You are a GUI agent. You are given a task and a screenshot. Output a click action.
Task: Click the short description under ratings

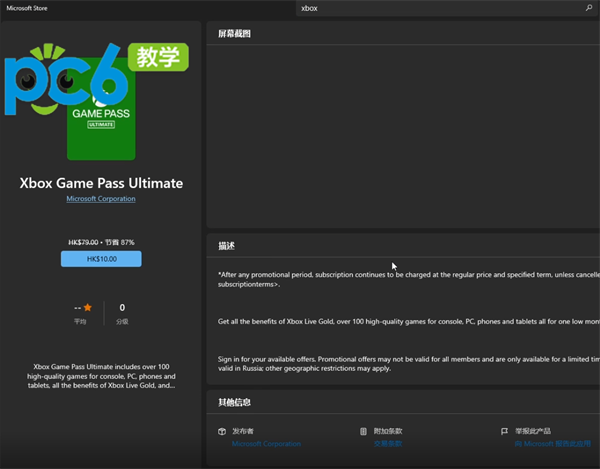coord(101,376)
